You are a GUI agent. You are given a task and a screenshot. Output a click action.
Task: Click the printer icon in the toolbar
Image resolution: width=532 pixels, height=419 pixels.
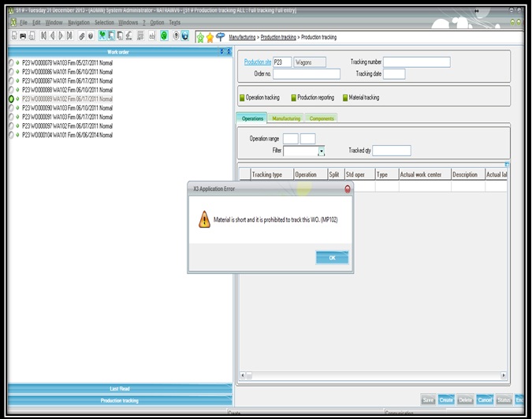pos(23,36)
